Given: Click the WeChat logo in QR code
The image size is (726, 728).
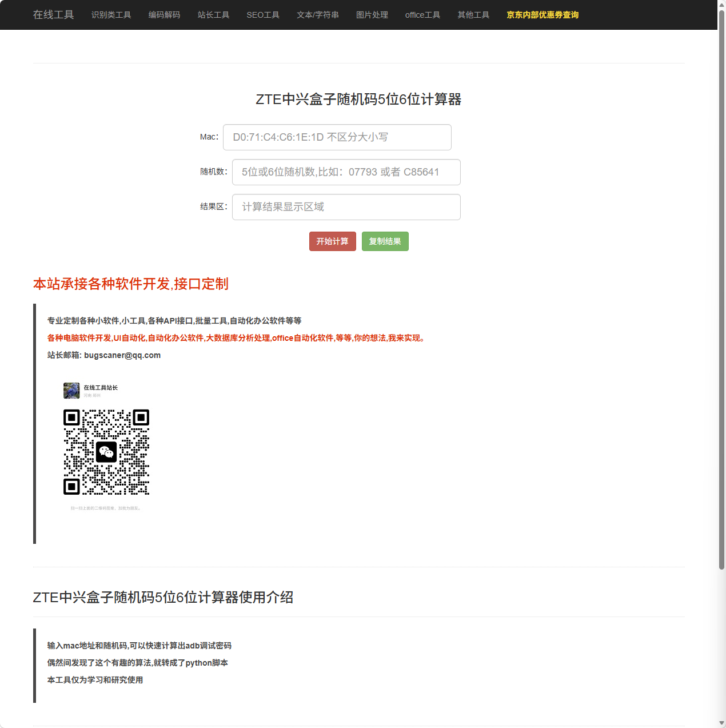Looking at the screenshot, I should click(x=106, y=452).
